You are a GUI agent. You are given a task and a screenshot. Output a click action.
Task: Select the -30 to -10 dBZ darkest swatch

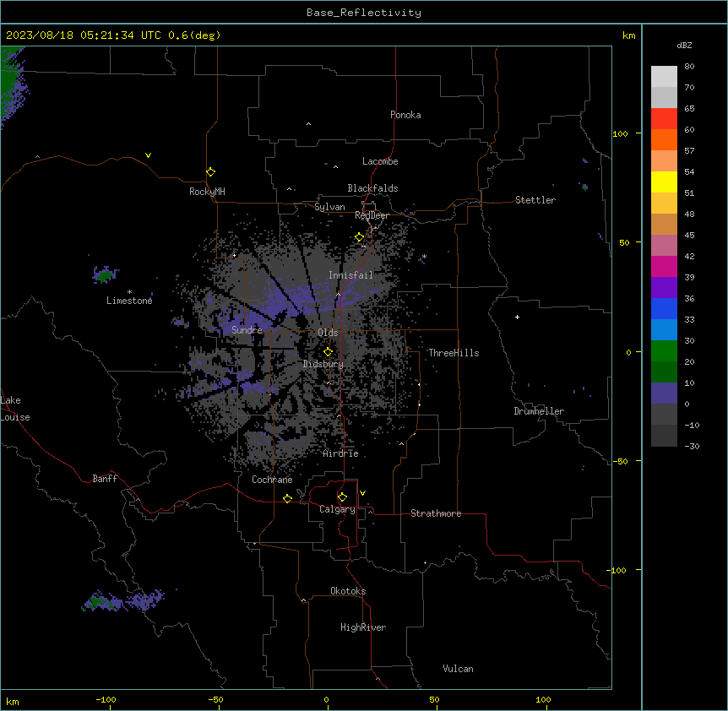pos(664,436)
